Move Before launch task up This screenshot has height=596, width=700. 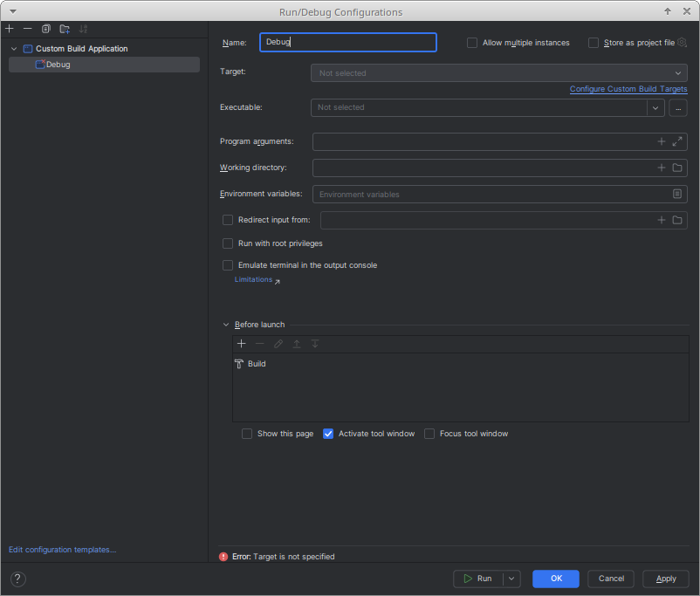coord(297,344)
